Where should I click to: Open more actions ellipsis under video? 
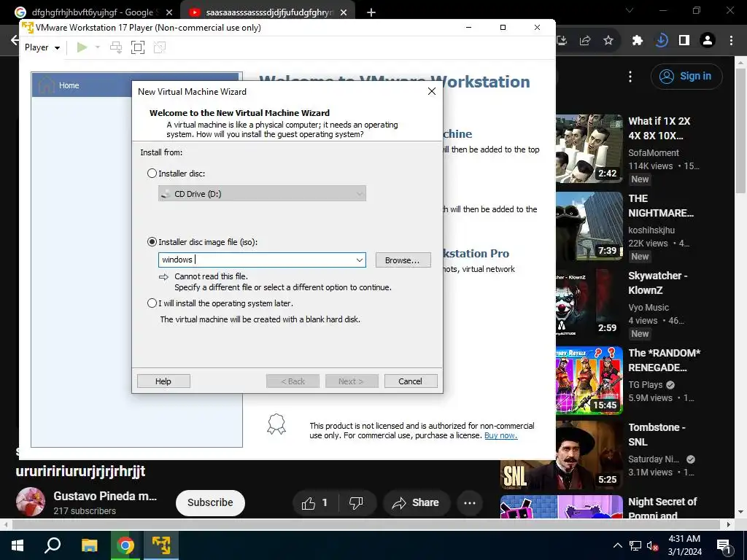click(470, 503)
